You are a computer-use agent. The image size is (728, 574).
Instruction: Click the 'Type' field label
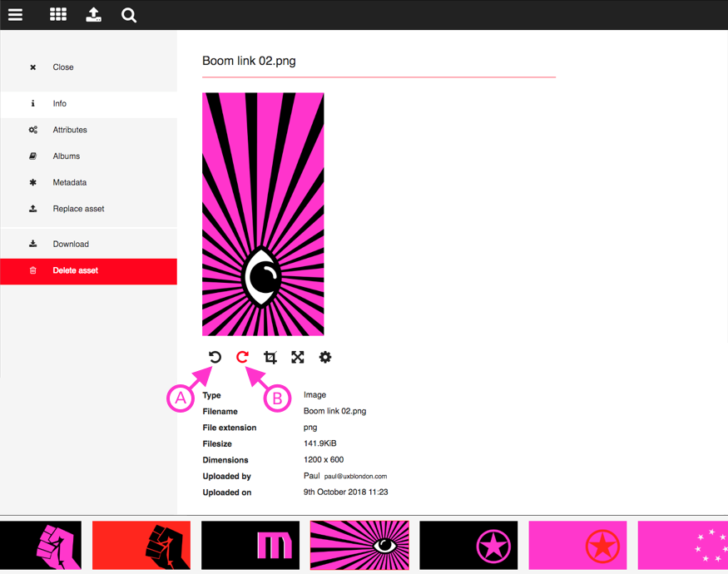click(x=211, y=395)
